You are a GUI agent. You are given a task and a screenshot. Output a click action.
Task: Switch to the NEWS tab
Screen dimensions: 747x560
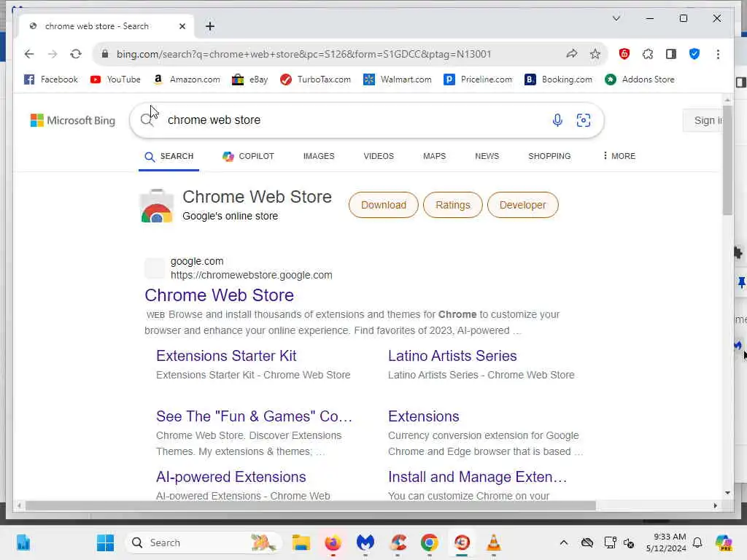(487, 156)
